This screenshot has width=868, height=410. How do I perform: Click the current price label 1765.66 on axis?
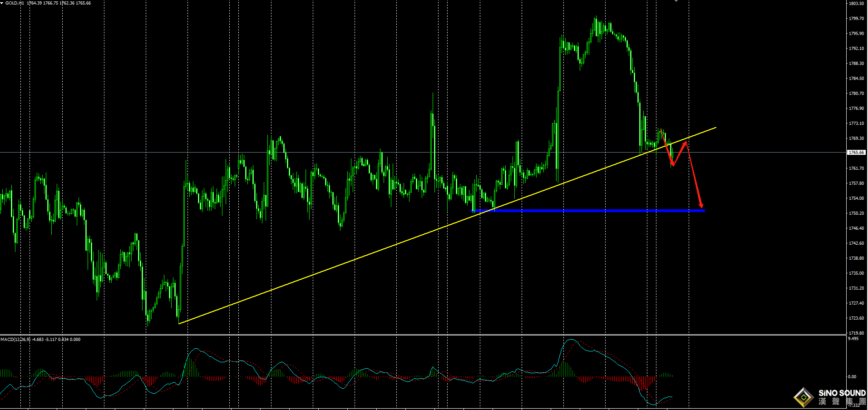tap(856, 153)
